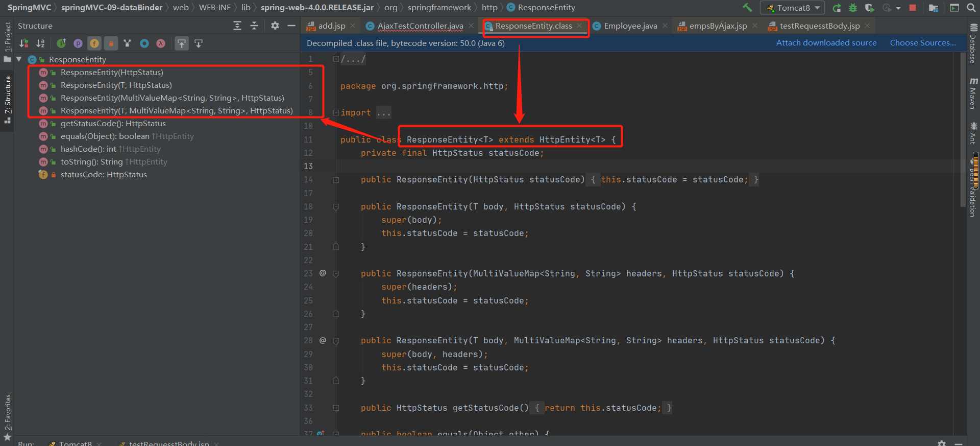Expand all nodes in Structure panel

pos(237,26)
